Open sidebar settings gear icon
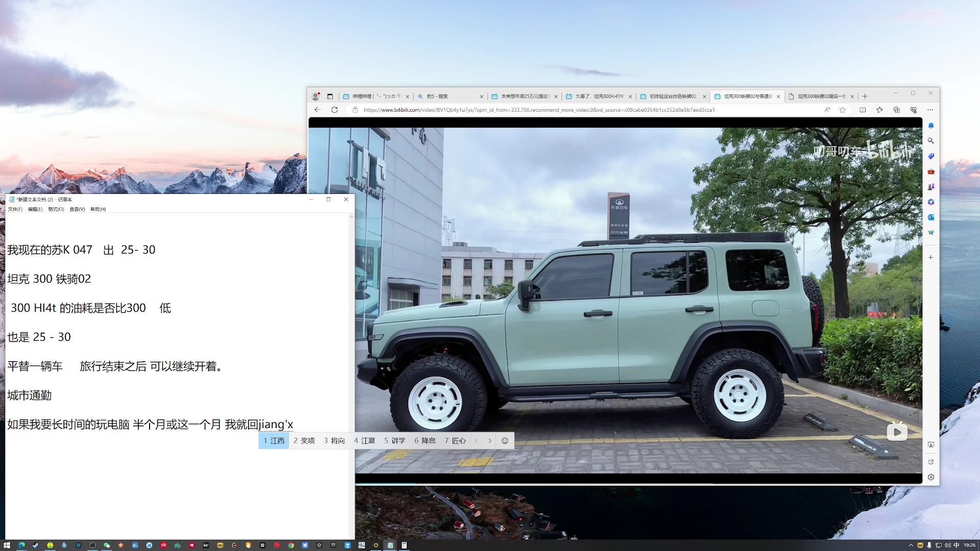 [x=930, y=477]
